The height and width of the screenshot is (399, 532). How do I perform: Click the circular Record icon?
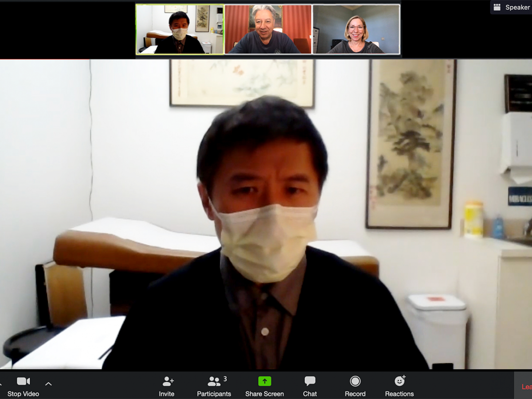[355, 381]
